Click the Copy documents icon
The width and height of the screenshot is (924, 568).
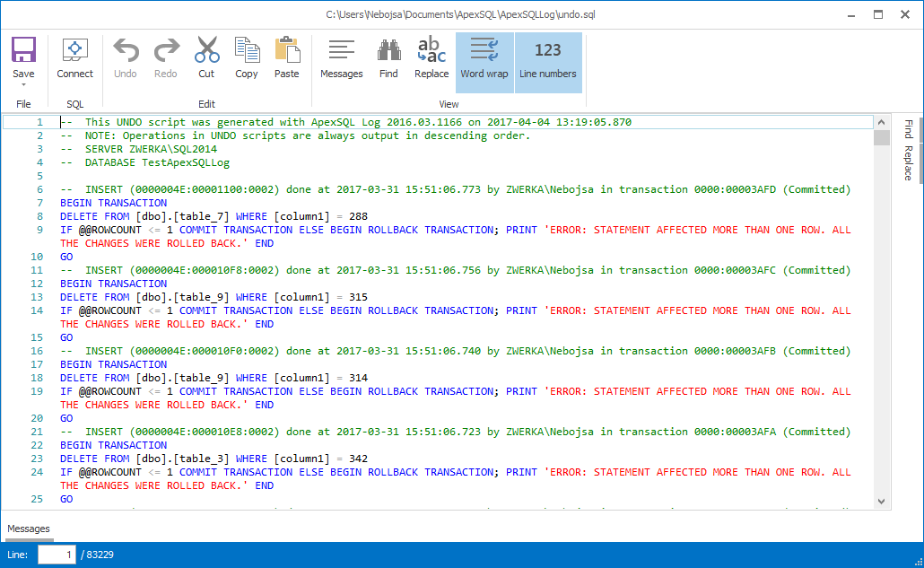tap(247, 50)
